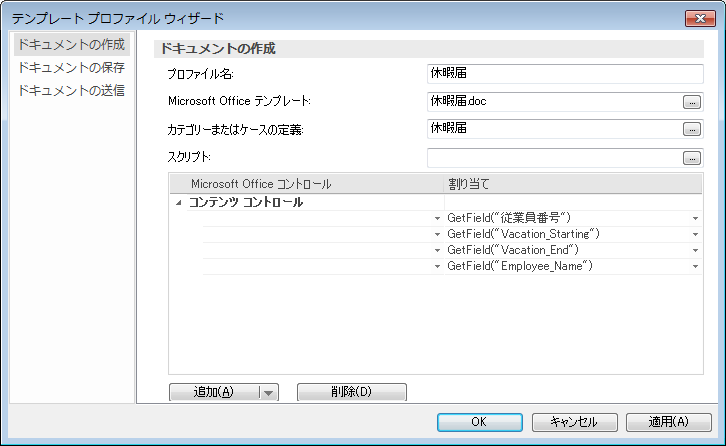Browse for Microsoft Office template file
Screen dimensions: 726x446
tap(692, 102)
